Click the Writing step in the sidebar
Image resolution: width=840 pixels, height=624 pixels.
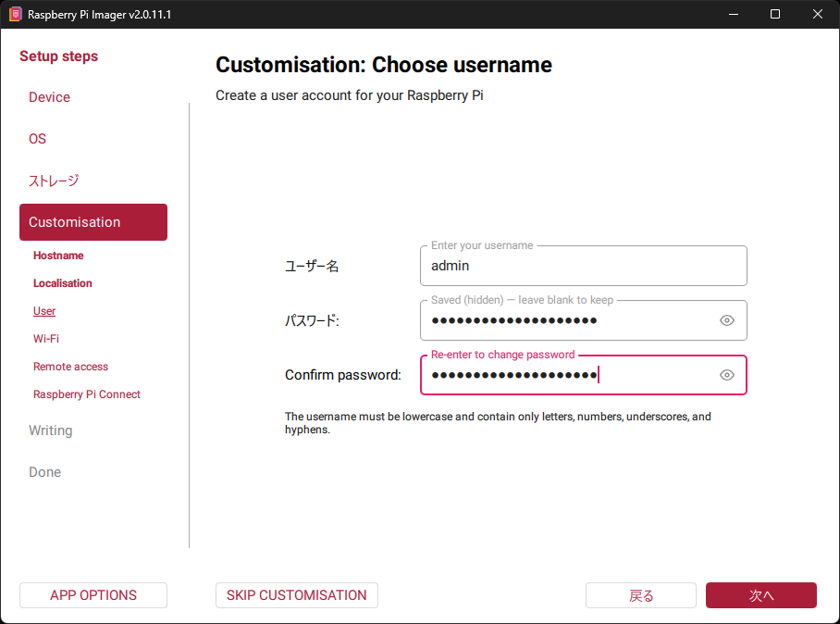click(x=50, y=431)
